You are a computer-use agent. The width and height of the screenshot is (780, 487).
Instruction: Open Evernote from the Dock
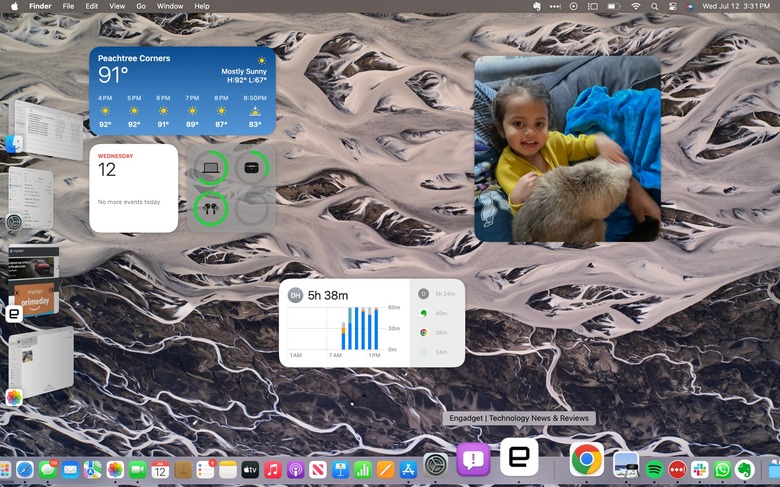pos(745,470)
